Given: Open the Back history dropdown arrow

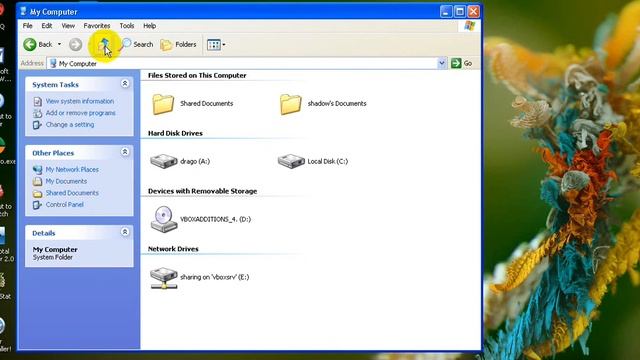Looking at the screenshot, I should (59, 44).
